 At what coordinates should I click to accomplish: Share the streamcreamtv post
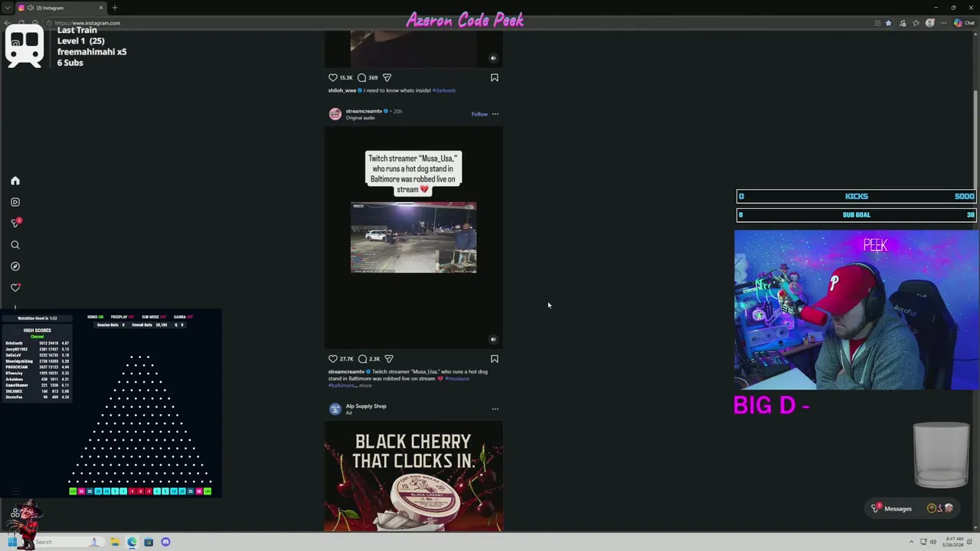point(389,359)
